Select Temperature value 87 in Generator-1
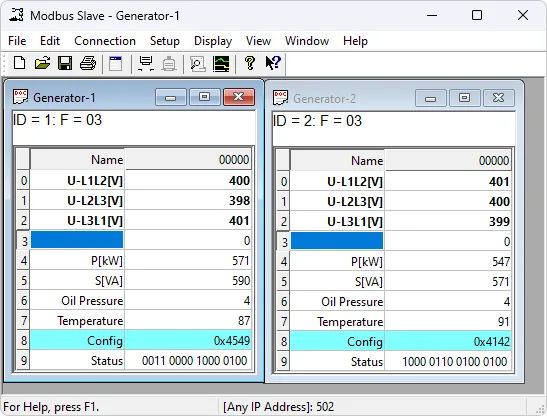Screen dimensions: 547x416 (188, 320)
